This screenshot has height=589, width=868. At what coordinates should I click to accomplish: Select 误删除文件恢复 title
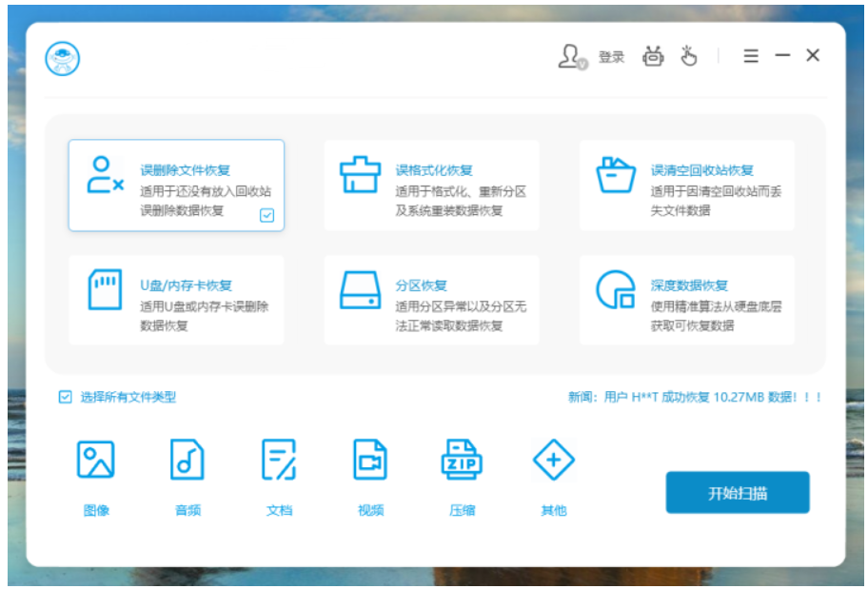click(x=185, y=170)
